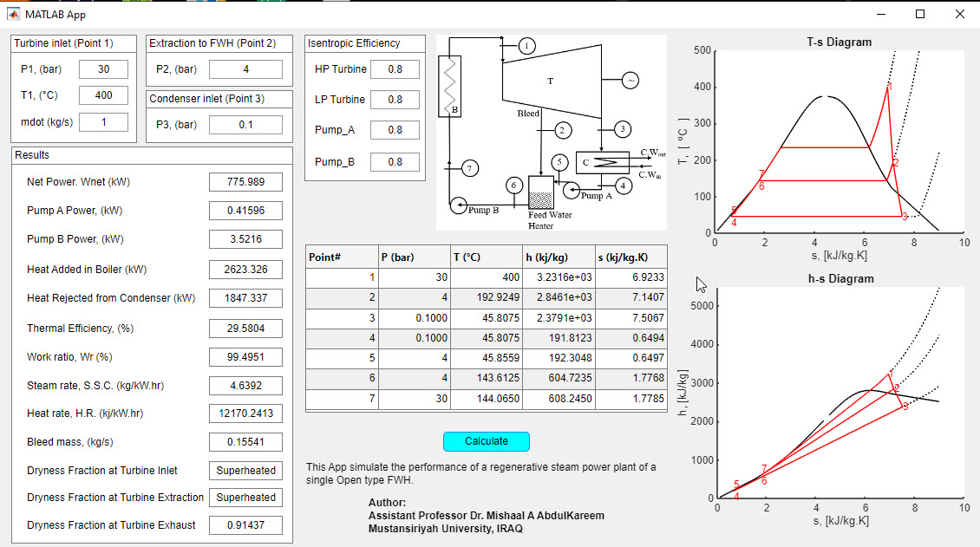Select the HP Turbine efficiency field
Viewport: 980px width, 547px height.
pyautogui.click(x=395, y=69)
